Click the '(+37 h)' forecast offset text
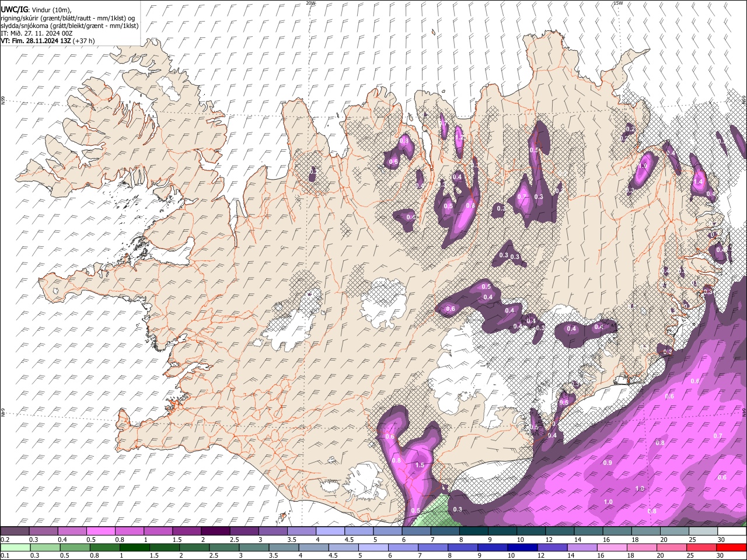The image size is (747, 560). [x=84, y=41]
